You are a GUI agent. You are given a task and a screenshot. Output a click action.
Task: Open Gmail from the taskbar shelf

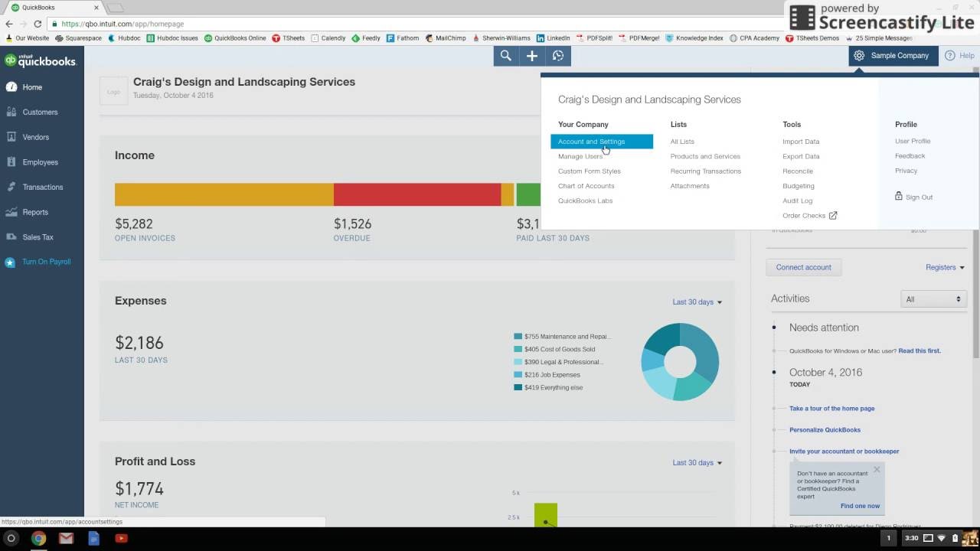click(66, 539)
